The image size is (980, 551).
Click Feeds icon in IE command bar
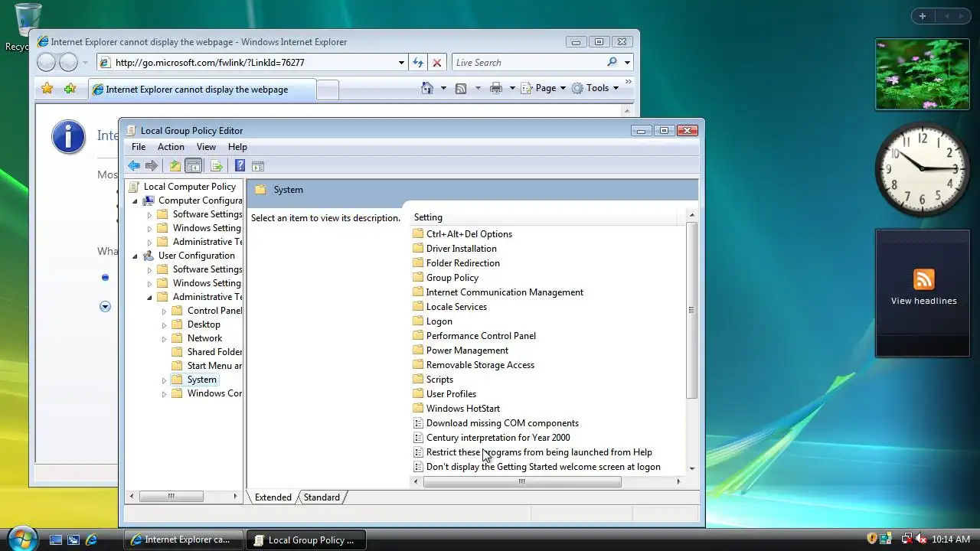click(461, 89)
